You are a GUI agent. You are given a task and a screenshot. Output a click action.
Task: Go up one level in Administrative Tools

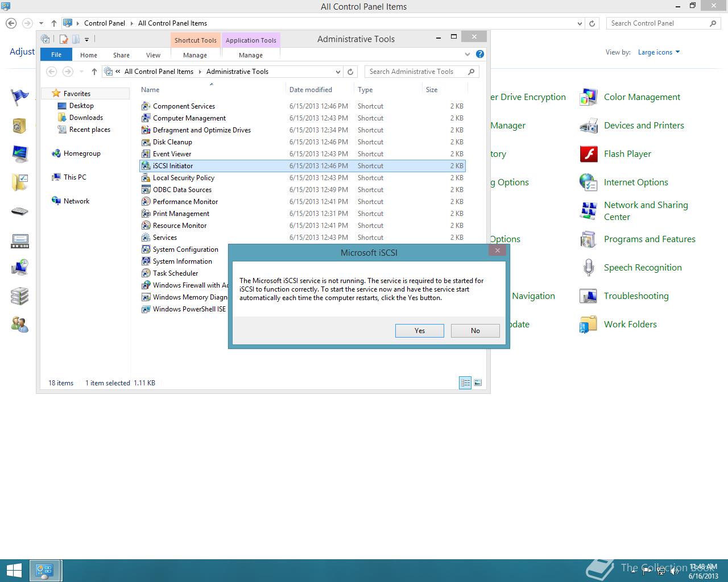tap(94, 72)
